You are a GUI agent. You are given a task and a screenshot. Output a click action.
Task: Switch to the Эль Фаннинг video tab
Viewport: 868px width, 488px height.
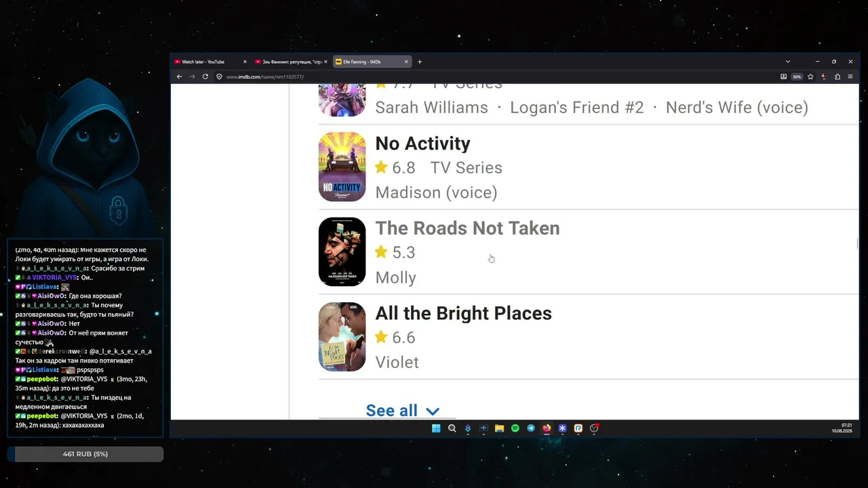[x=291, y=62]
